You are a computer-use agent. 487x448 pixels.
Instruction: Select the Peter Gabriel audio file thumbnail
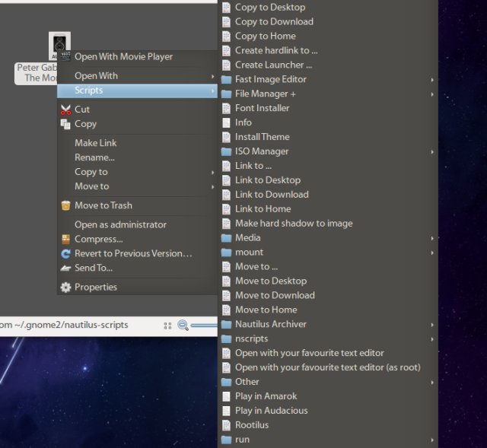[59, 46]
